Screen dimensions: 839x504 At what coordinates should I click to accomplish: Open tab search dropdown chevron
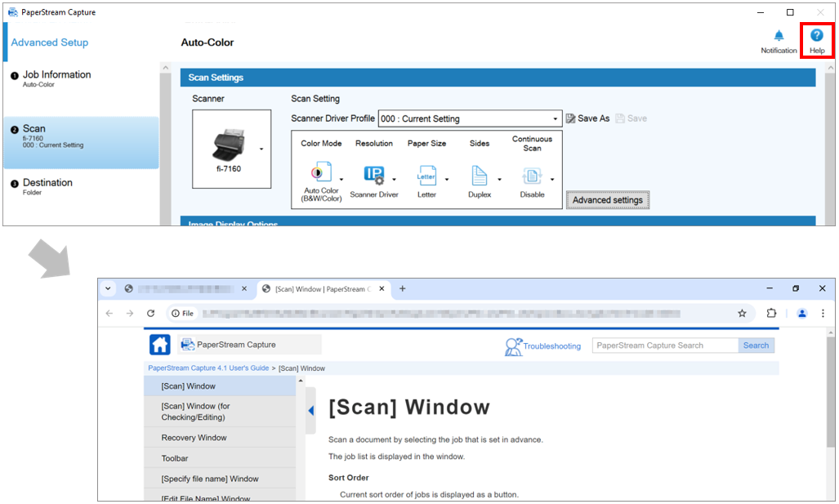pyautogui.click(x=108, y=288)
